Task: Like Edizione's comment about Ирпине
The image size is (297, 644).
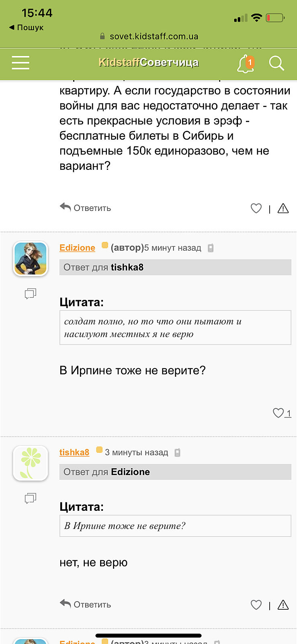Action: coord(279,413)
